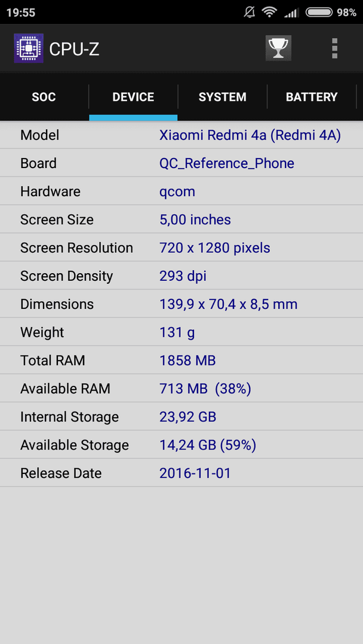The image size is (363, 644).
Task: Tap the Release Date 2016-11-01 row
Action: pos(181,473)
